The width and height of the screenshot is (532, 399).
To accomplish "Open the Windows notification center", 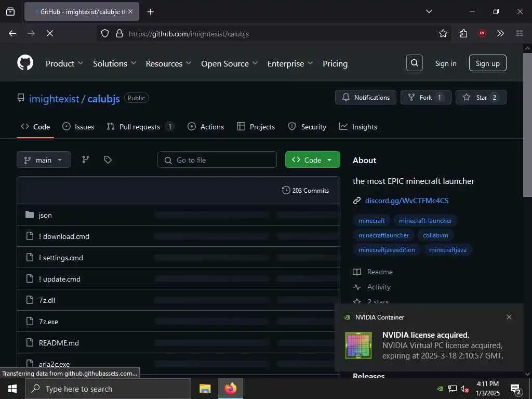I will 516,389.
